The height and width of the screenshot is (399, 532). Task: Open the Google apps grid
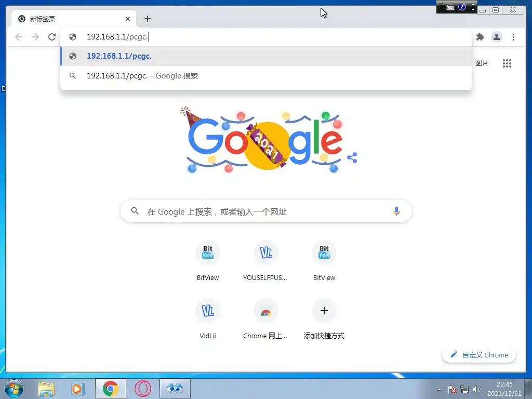point(507,63)
